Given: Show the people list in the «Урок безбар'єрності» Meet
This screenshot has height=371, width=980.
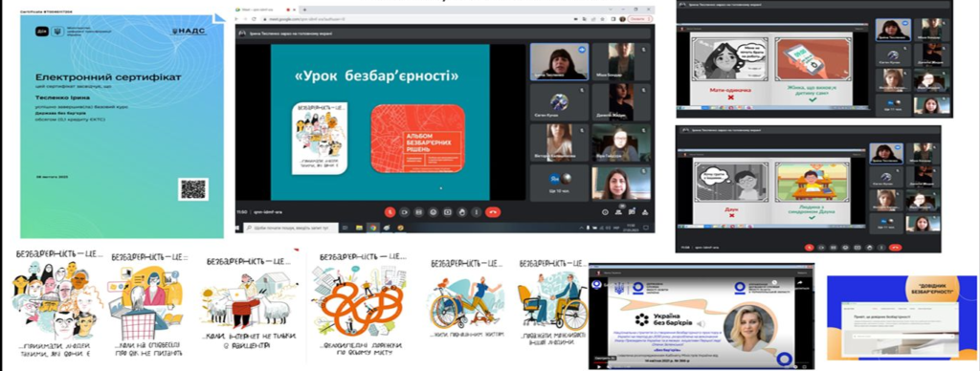Looking at the screenshot, I should pyautogui.click(x=619, y=212).
